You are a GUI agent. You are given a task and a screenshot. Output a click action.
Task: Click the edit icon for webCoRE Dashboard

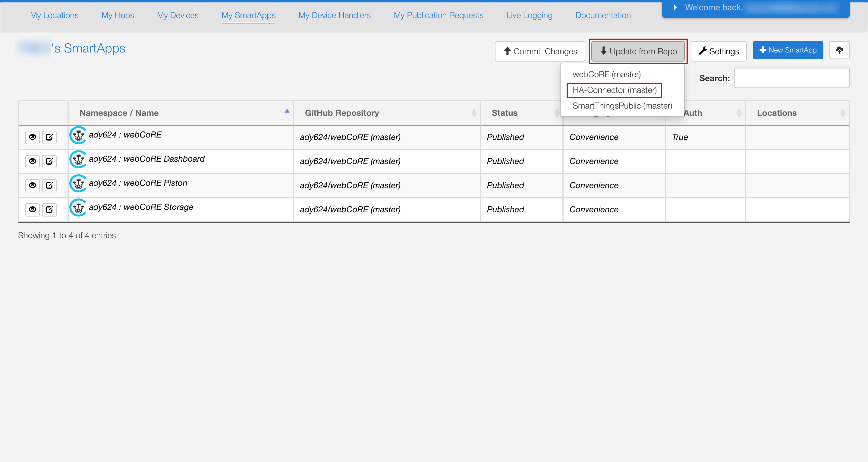(49, 161)
